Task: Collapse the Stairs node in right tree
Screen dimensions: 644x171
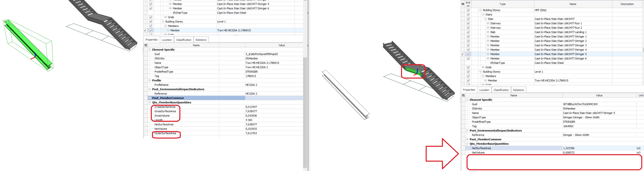Action: click(483, 14)
